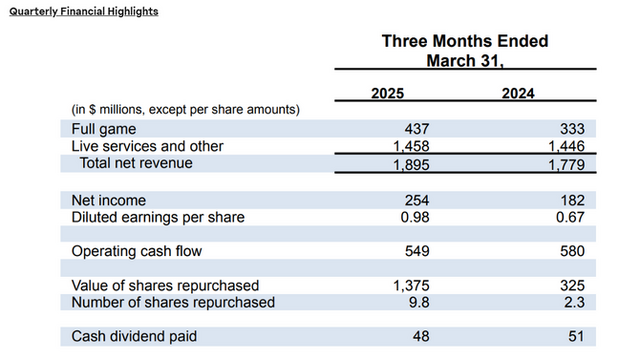Click the 1,895 total revenue value
This screenshot has width=640, height=360.
[411, 165]
